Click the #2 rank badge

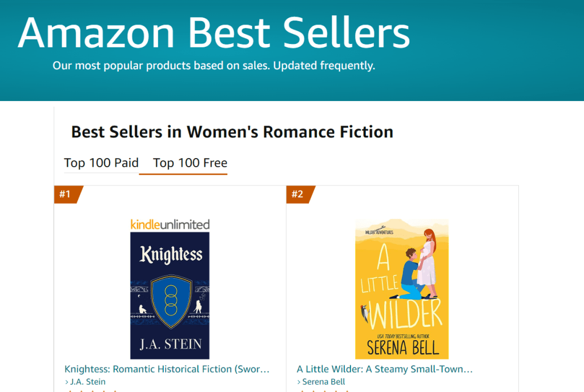pos(298,194)
